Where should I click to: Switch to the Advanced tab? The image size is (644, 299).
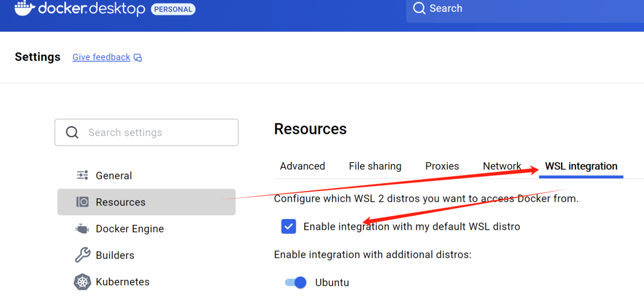click(x=302, y=166)
